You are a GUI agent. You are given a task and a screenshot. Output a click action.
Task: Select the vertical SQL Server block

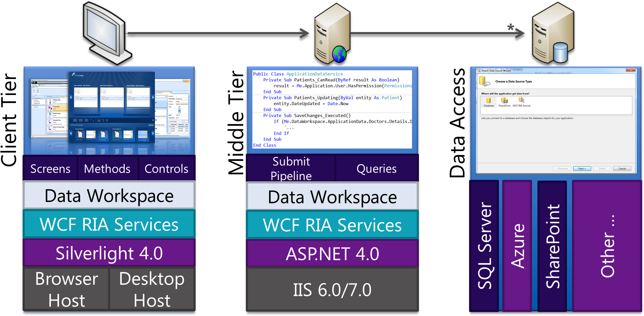pyautogui.click(x=484, y=246)
